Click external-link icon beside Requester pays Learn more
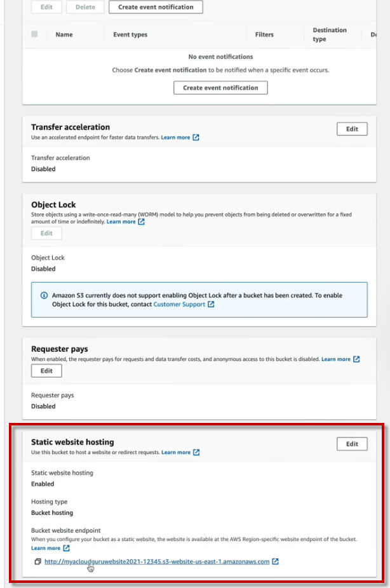Screen dimensions: 390x588 [356, 359]
